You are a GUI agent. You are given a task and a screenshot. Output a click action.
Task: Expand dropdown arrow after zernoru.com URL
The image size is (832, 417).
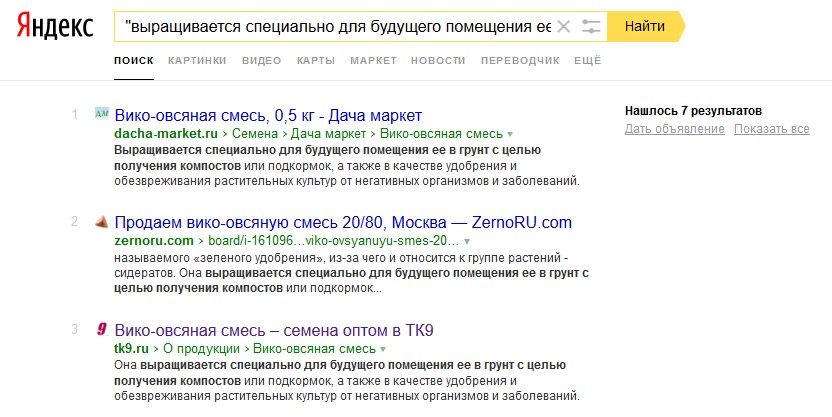(467, 241)
